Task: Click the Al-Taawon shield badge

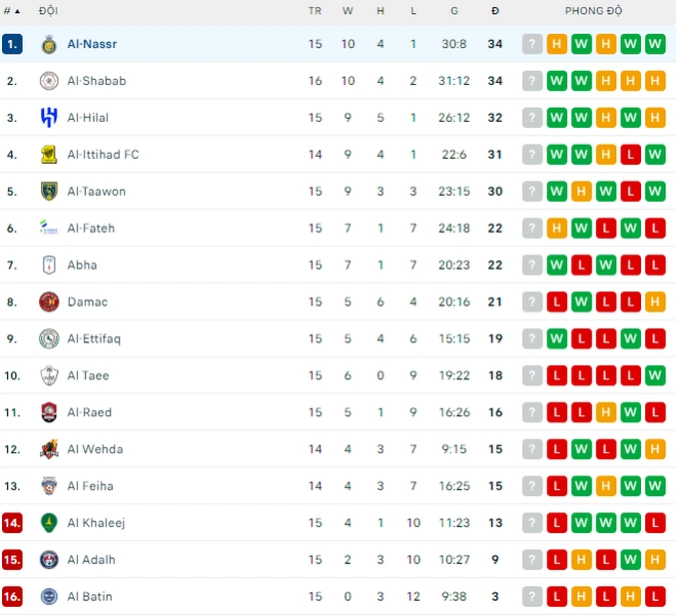Action: 49,192
